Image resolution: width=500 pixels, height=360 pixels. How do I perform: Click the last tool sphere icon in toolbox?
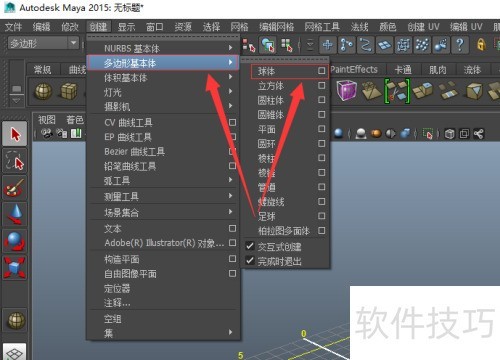pyautogui.click(x=16, y=321)
